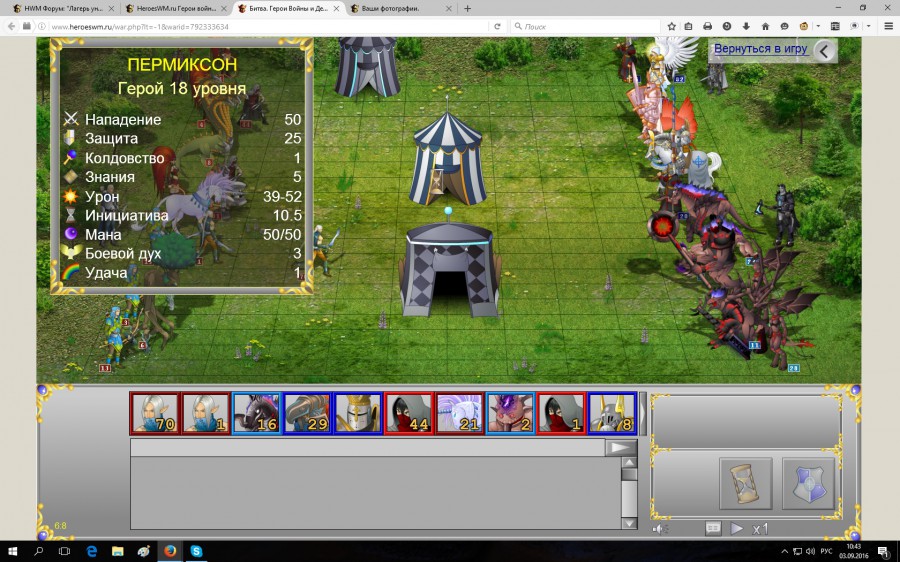This screenshot has height=562, width=900.
Task: Click the chat log scrollbar down arrow
Action: point(630,523)
